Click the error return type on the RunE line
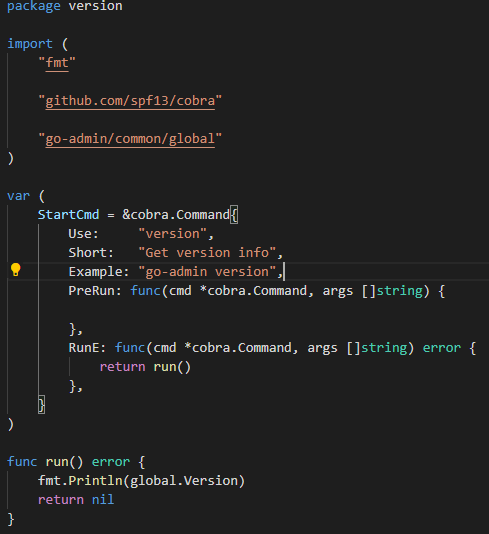The height and width of the screenshot is (534, 489). pyautogui.click(x=442, y=348)
